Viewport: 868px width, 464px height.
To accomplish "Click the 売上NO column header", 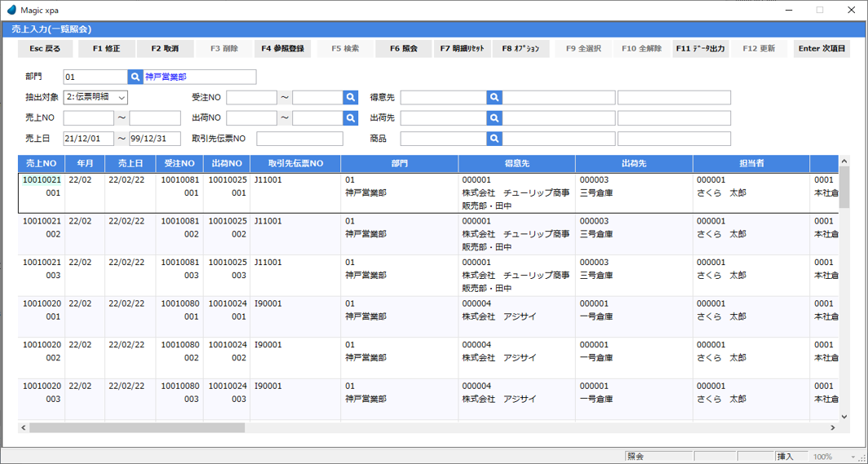I will coord(41,164).
